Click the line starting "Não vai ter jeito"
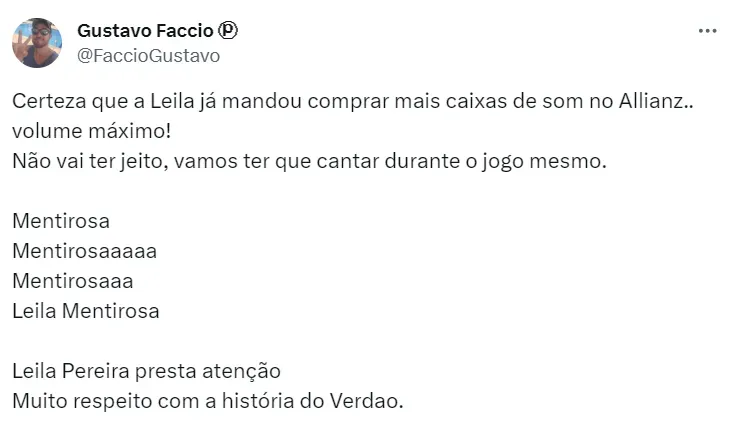Viewport: 733px width, 432px height. click(309, 160)
